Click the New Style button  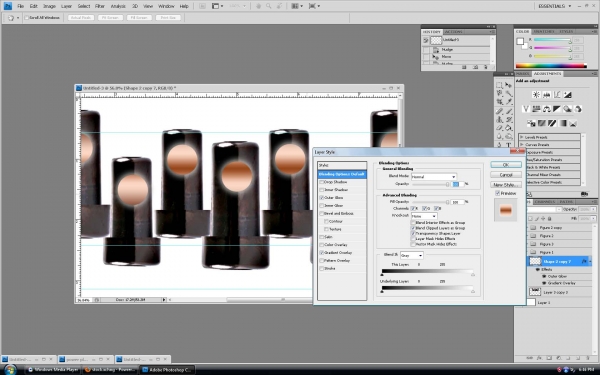coord(506,184)
